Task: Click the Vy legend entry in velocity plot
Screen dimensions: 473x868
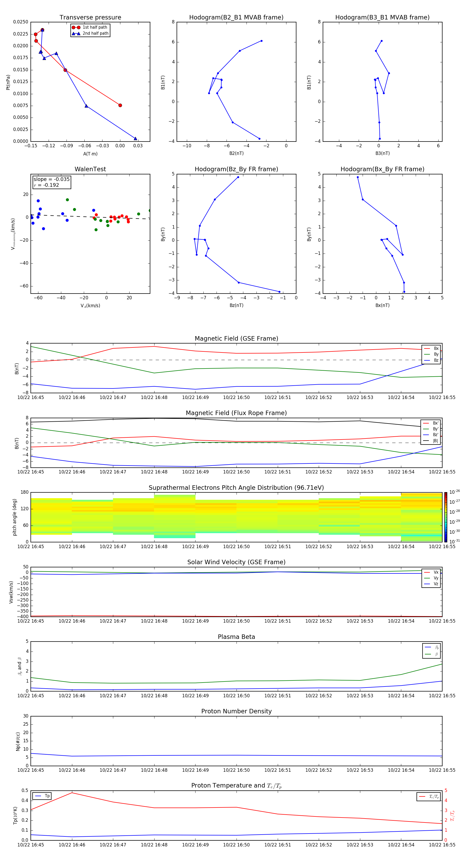Action: tap(431, 578)
